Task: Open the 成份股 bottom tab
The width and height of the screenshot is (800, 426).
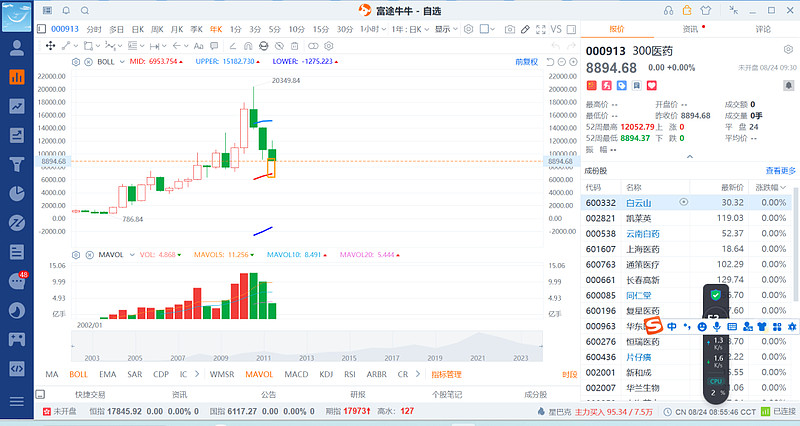Action: point(535,394)
